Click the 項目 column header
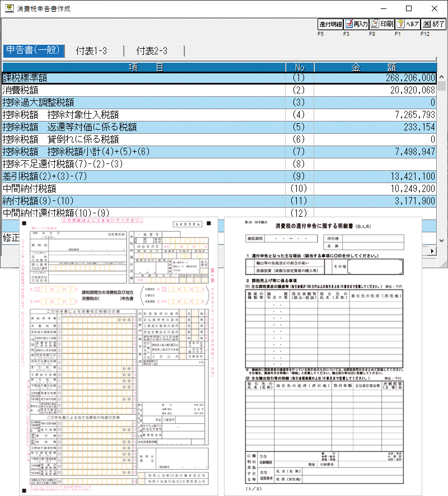448x496 pixels. click(x=143, y=67)
